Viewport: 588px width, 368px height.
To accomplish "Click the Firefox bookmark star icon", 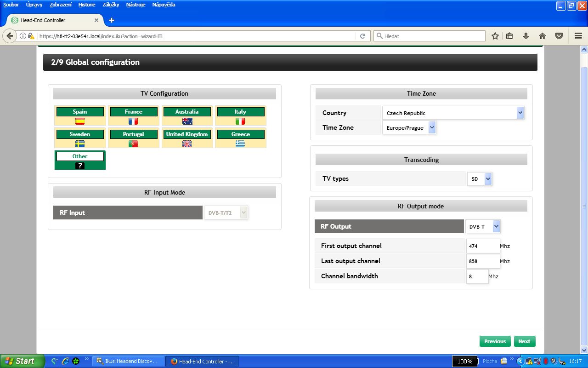I will (x=495, y=36).
